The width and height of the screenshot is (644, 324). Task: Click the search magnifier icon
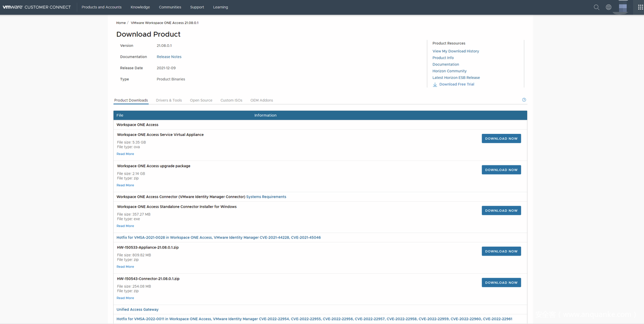click(x=596, y=7)
